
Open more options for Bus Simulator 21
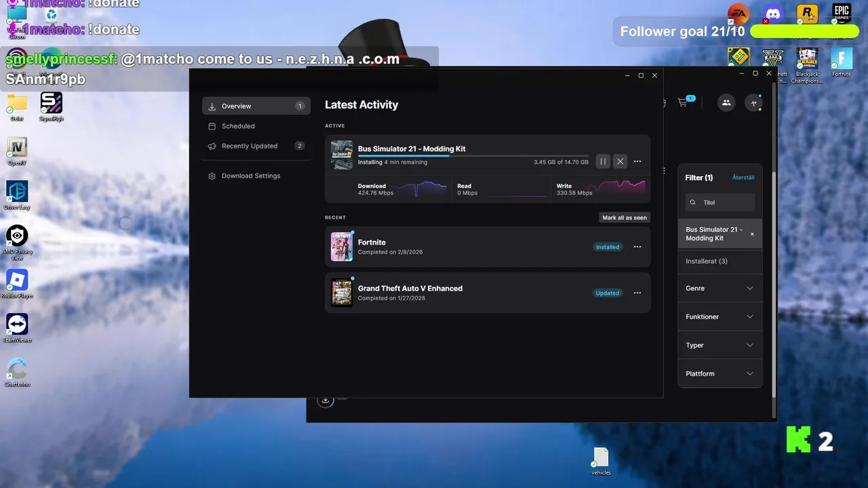pyautogui.click(x=637, y=161)
